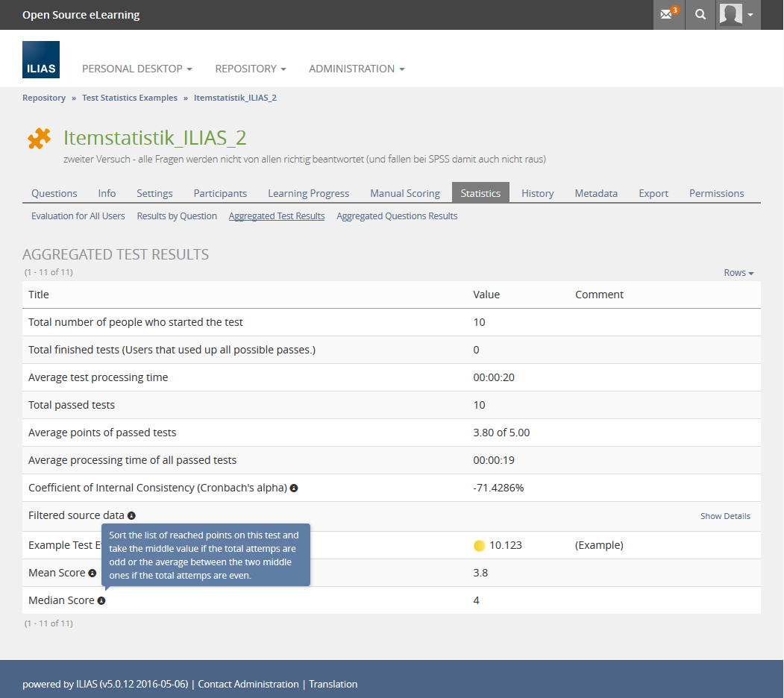This screenshot has width=784, height=698.
Task: Switch to the Participants tab
Action: pos(220,193)
